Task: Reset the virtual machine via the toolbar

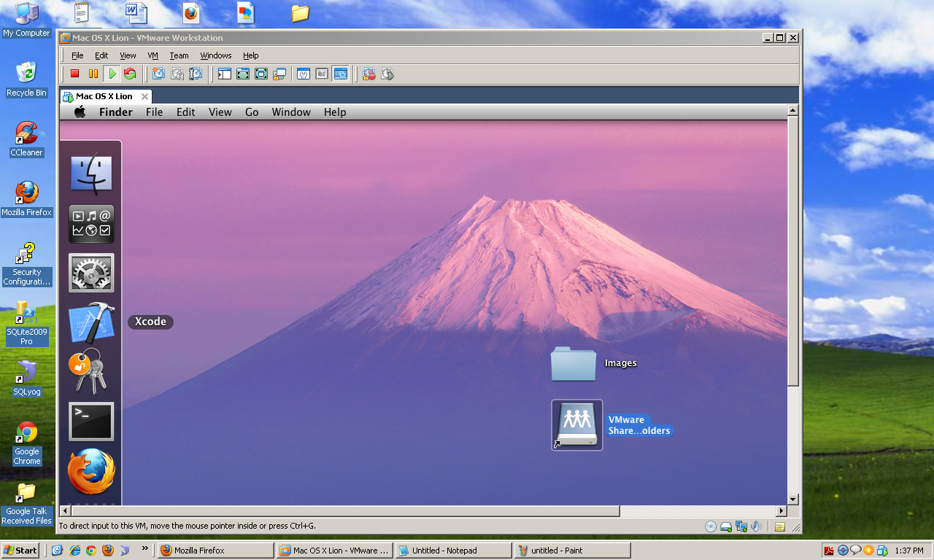Action: point(130,74)
